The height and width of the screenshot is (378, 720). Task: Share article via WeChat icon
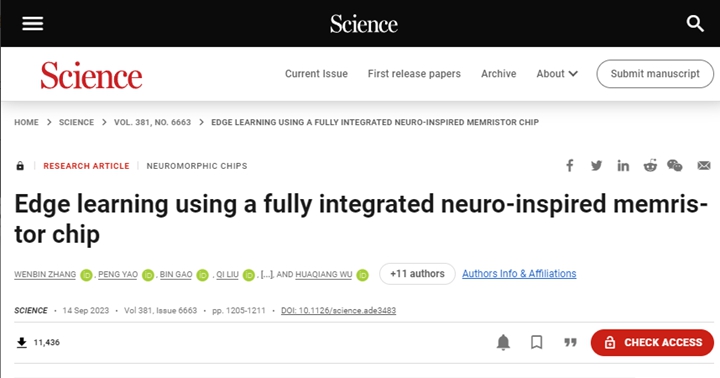pos(675,165)
